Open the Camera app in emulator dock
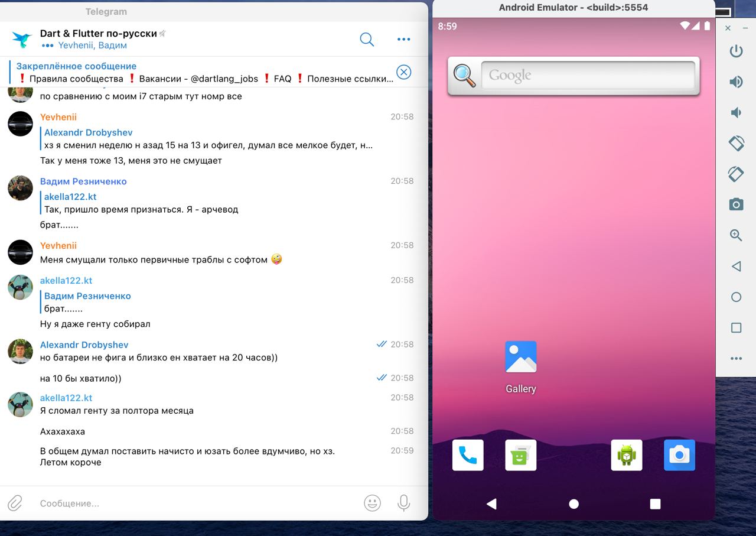Screen dimensions: 756x536 click(x=679, y=455)
